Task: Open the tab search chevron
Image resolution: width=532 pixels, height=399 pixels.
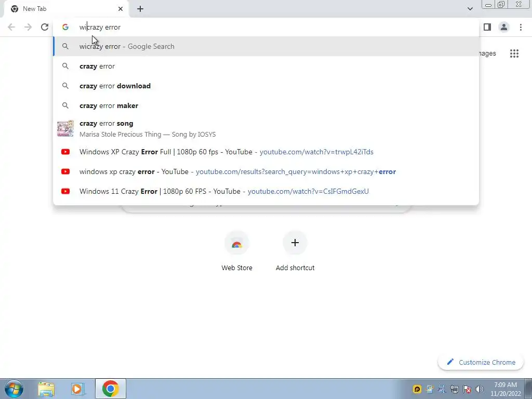Action: pyautogui.click(x=470, y=9)
